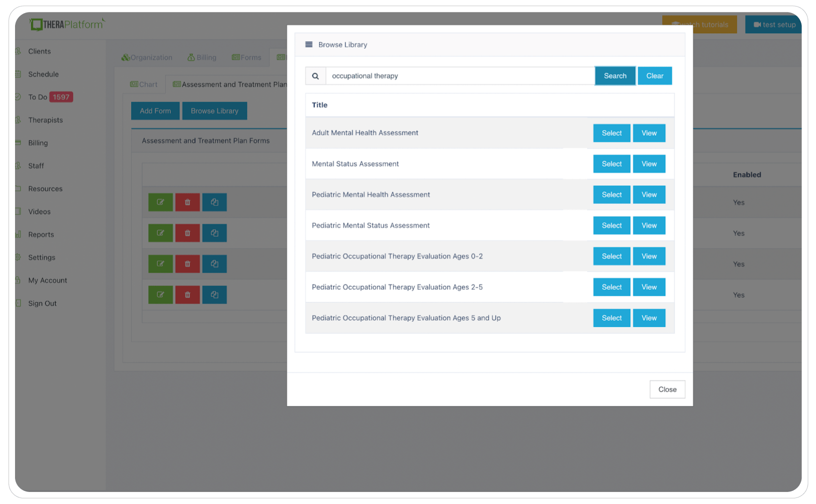Click the red delete icon in first form row

187,202
